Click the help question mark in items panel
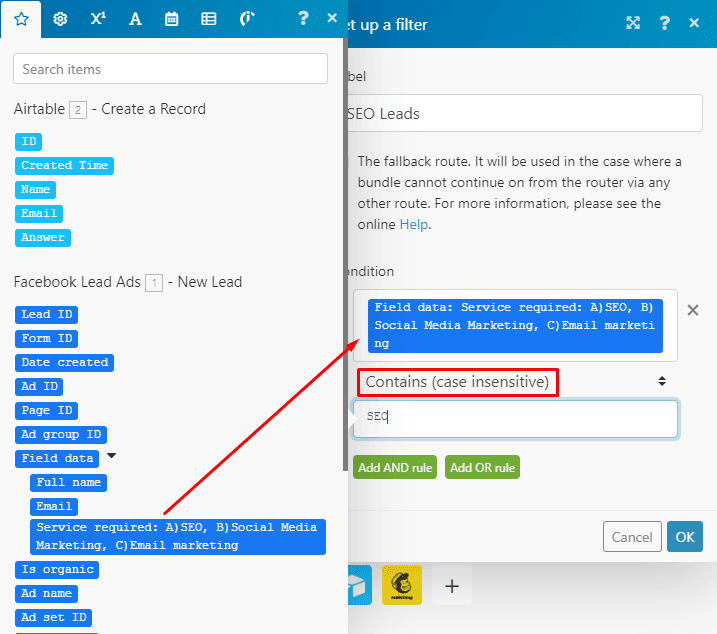This screenshot has height=634, width=717. pos(304,19)
